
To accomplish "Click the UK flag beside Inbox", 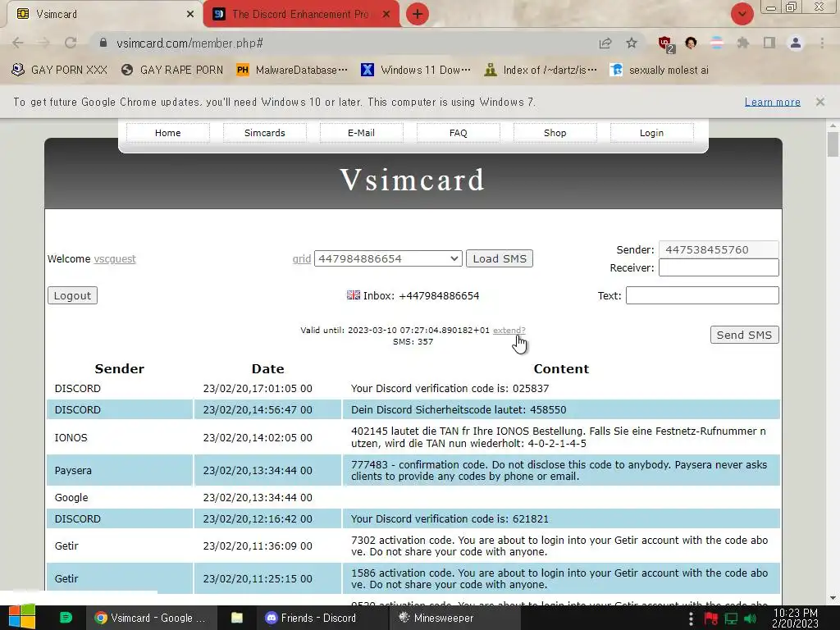I will pos(354,295).
